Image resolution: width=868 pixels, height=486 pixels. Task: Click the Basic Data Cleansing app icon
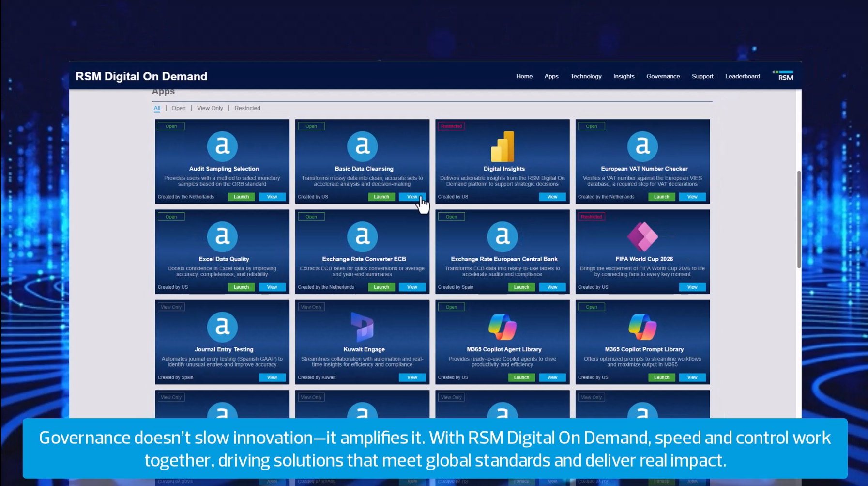362,146
